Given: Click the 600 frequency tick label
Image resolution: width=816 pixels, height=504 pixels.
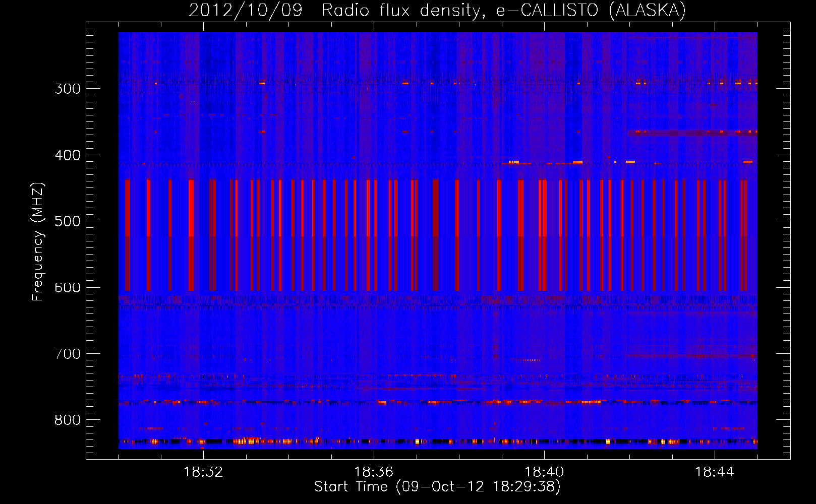Looking at the screenshot, I should point(68,288).
